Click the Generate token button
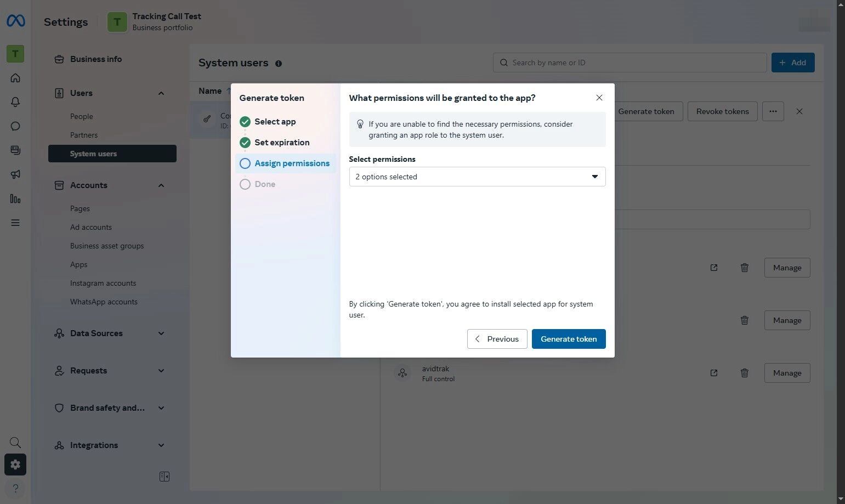This screenshot has width=845, height=504. coord(568,338)
